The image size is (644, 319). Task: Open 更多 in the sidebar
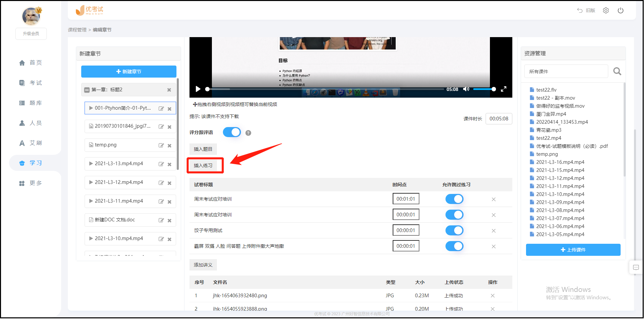(x=31, y=183)
